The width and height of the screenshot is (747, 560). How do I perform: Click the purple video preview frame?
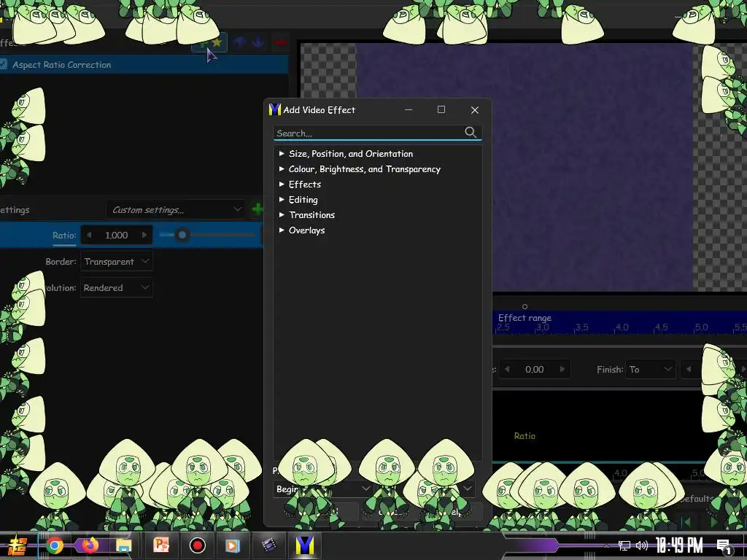pyautogui.click(x=524, y=167)
